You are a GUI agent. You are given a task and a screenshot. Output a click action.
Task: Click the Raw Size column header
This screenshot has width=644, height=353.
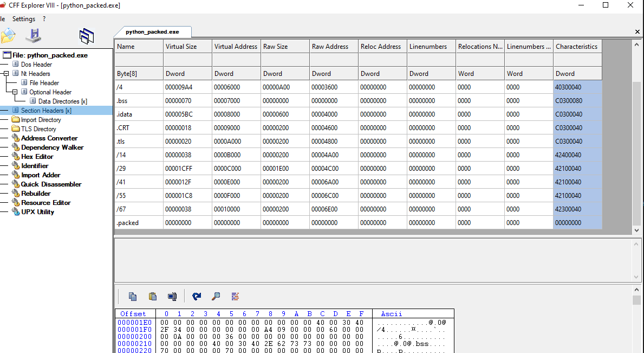pos(285,47)
